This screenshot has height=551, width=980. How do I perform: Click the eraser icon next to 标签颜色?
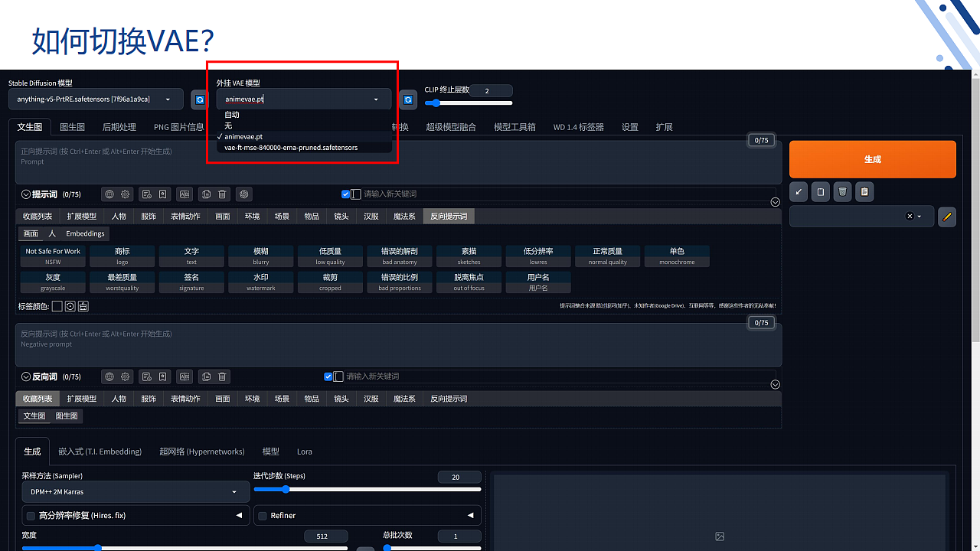click(x=83, y=306)
